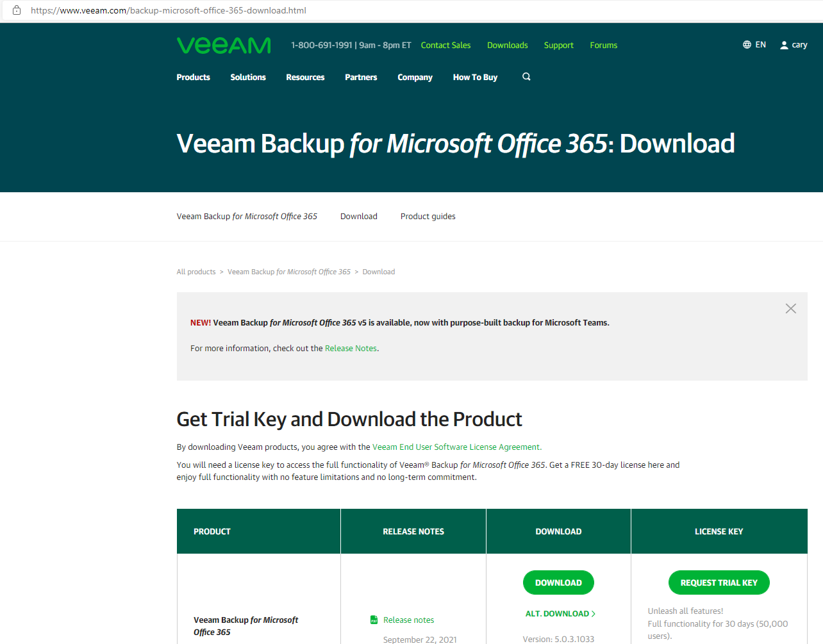The width and height of the screenshot is (823, 644).
Task: Click REQUEST TRIAL KEY button
Action: [719, 582]
